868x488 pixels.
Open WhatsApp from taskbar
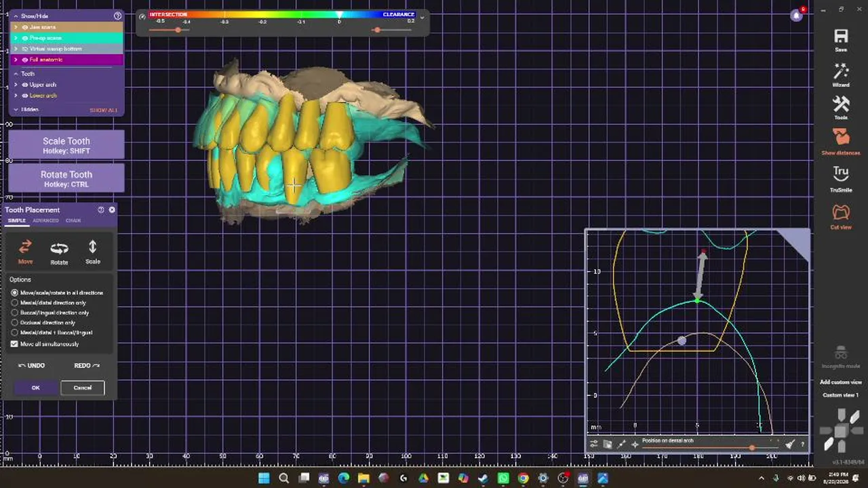pyautogui.click(x=503, y=479)
